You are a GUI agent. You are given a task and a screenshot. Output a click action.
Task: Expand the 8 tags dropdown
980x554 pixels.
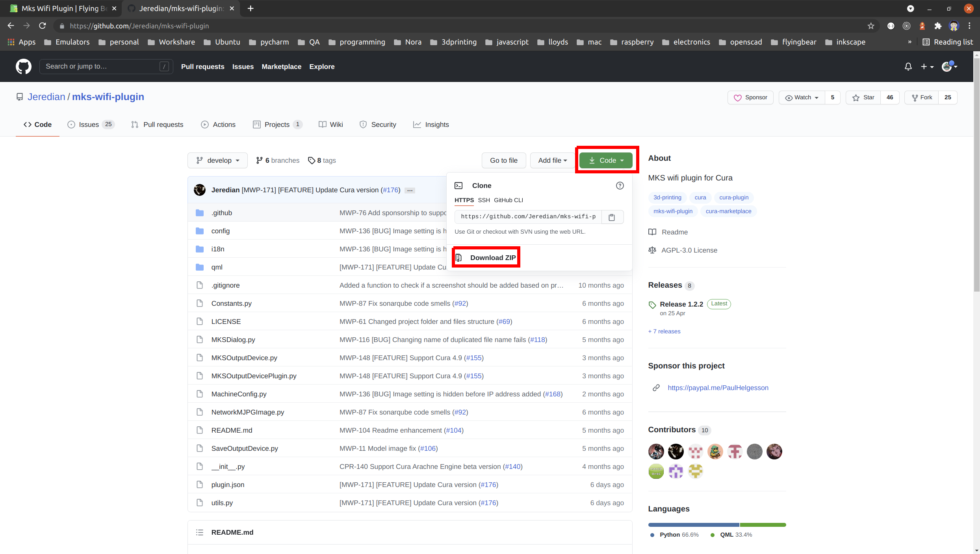[322, 160]
